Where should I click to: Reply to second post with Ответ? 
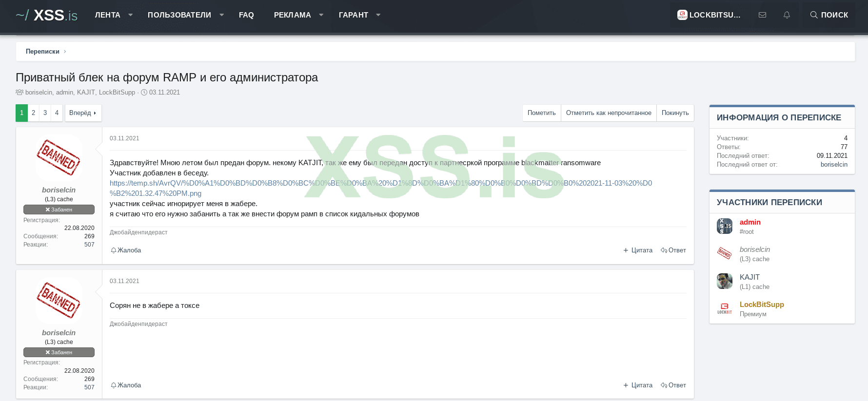click(x=673, y=385)
